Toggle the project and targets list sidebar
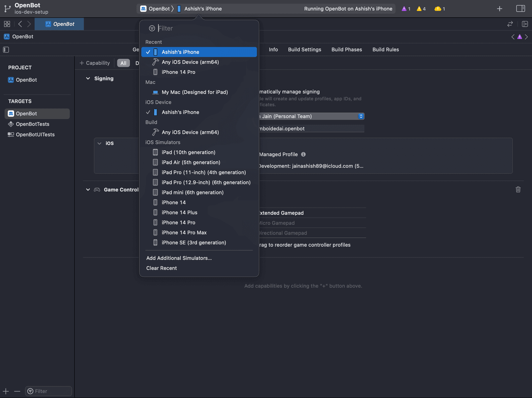 point(6,50)
